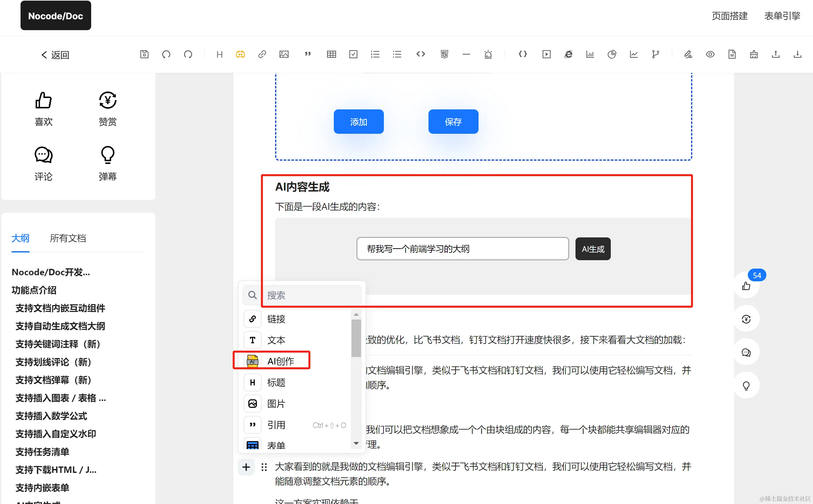Click the blue 保存 button
The height and width of the screenshot is (504, 813).
pos(453,122)
